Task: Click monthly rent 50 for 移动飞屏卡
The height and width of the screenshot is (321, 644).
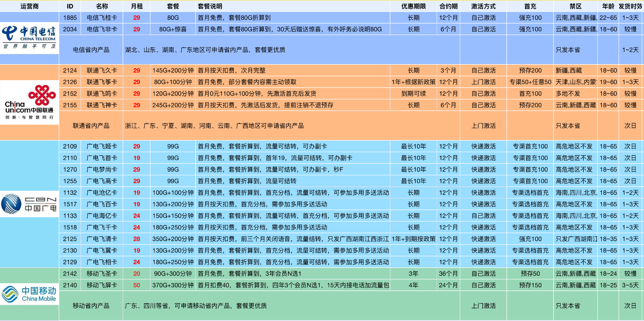Action: point(136,285)
